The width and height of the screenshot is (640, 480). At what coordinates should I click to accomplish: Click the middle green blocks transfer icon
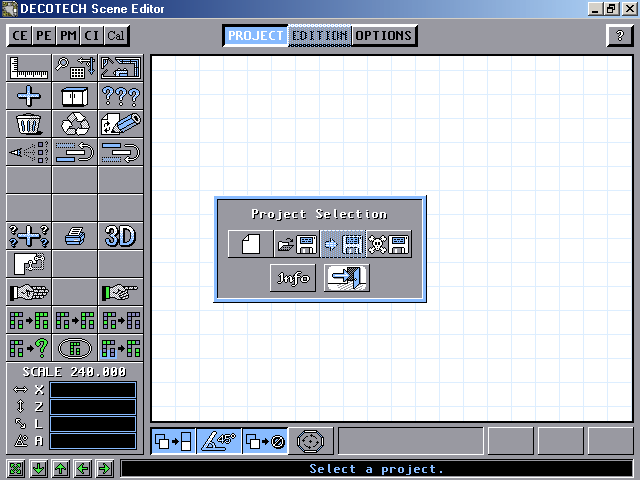(75, 320)
